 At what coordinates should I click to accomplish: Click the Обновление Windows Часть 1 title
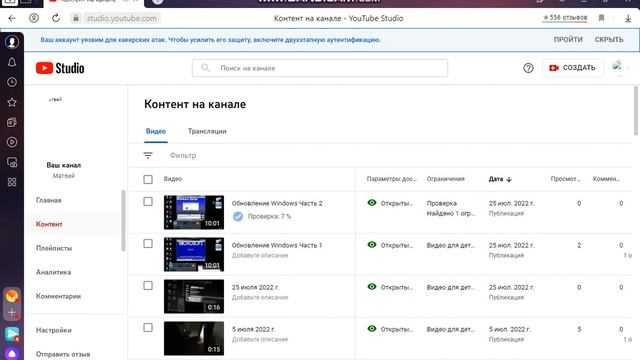point(277,245)
